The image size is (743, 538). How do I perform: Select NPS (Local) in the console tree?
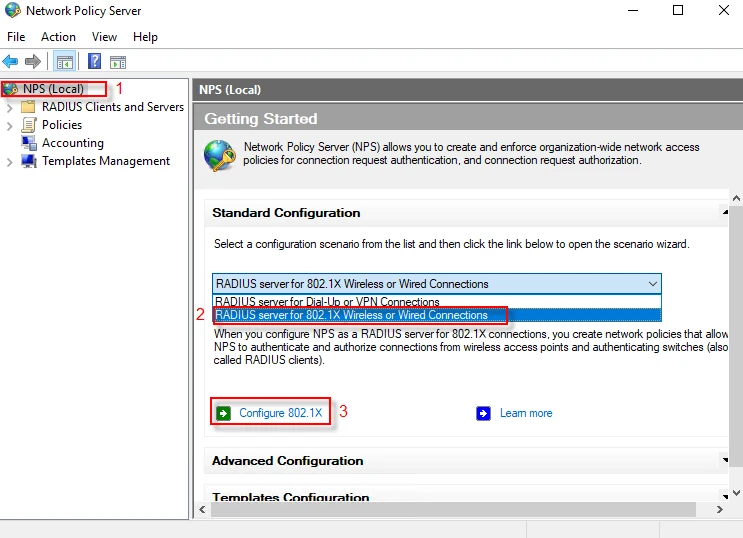[x=53, y=89]
